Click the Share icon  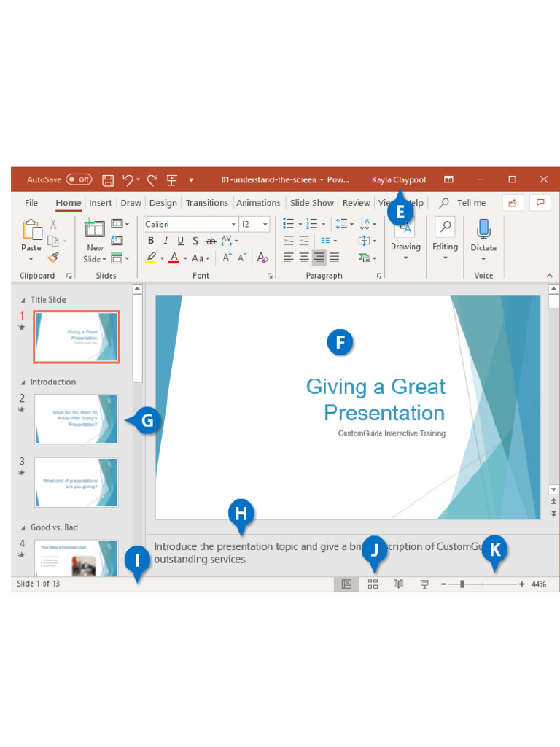tap(513, 203)
